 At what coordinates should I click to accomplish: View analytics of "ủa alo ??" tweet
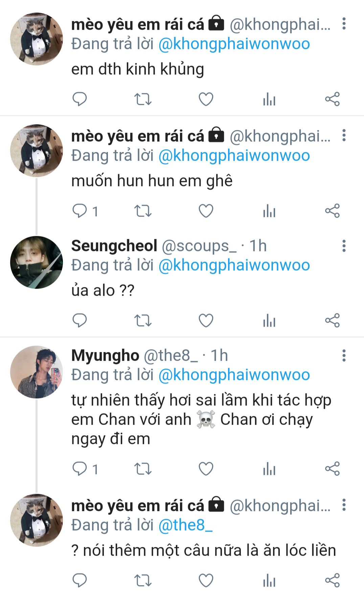269,320
